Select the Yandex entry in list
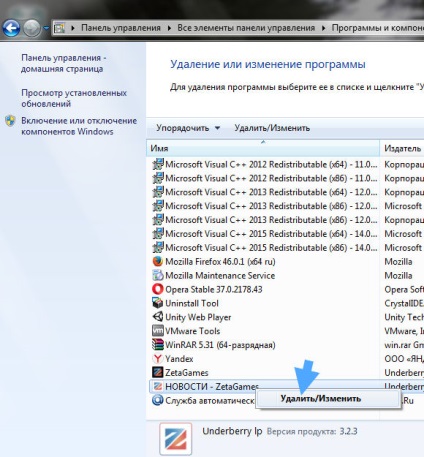 click(179, 359)
